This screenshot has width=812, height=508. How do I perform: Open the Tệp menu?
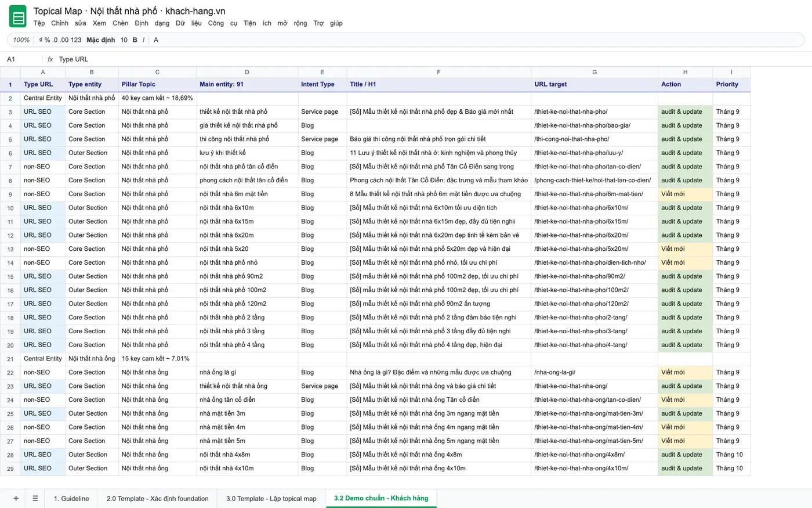39,23
